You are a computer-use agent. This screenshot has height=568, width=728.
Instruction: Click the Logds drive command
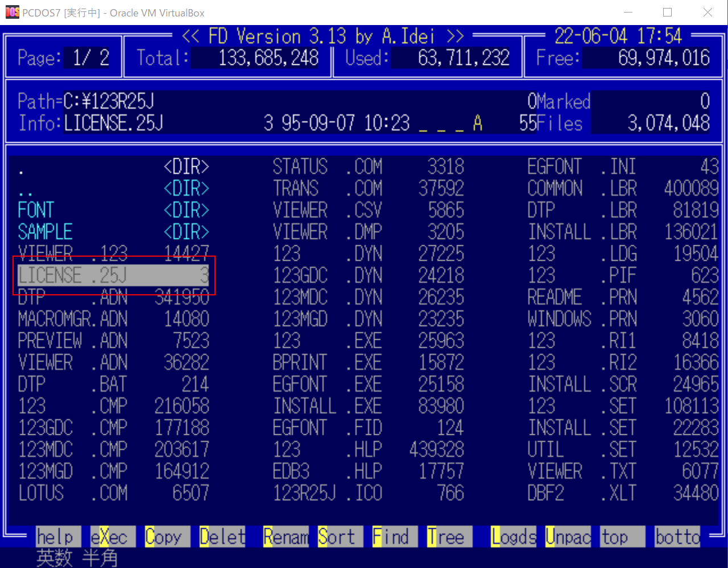(514, 537)
